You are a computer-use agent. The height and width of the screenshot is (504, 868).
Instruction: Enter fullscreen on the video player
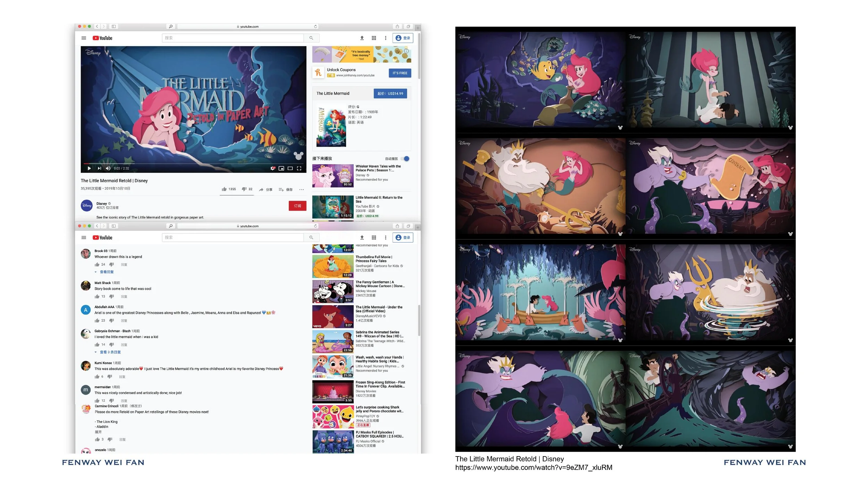299,168
